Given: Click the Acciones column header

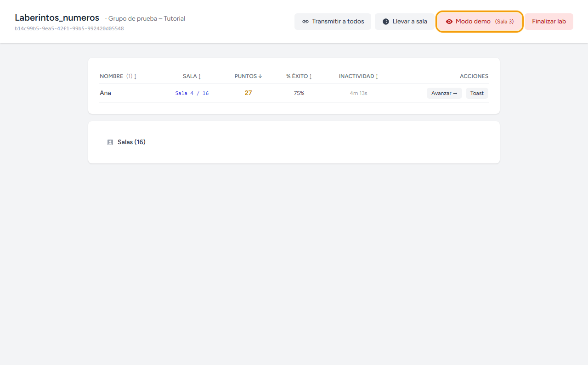Looking at the screenshot, I should tap(474, 76).
